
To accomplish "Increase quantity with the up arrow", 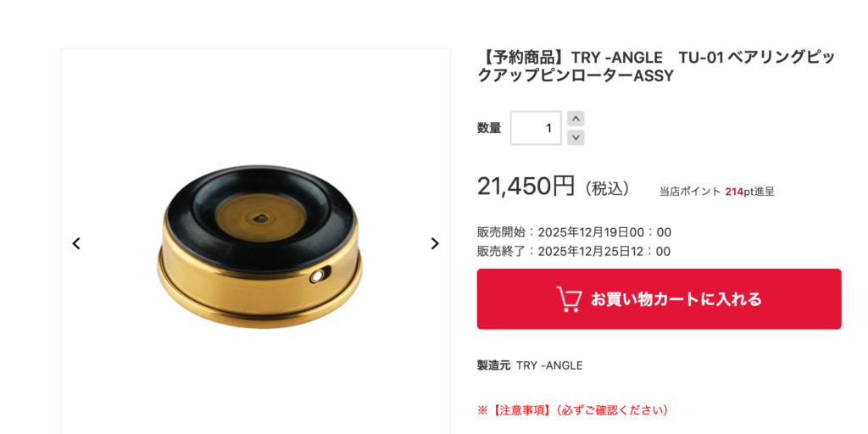I will pos(576,119).
